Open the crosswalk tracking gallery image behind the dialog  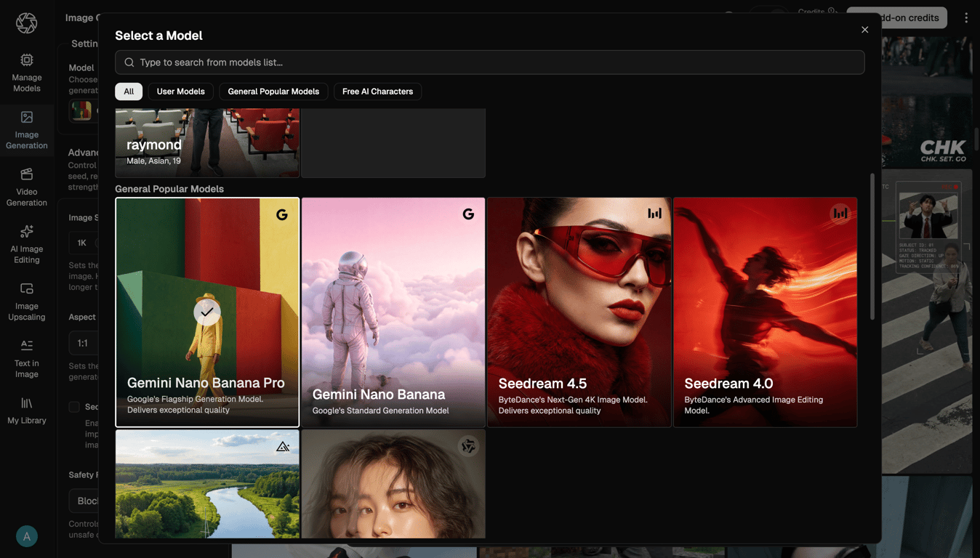[x=927, y=321]
